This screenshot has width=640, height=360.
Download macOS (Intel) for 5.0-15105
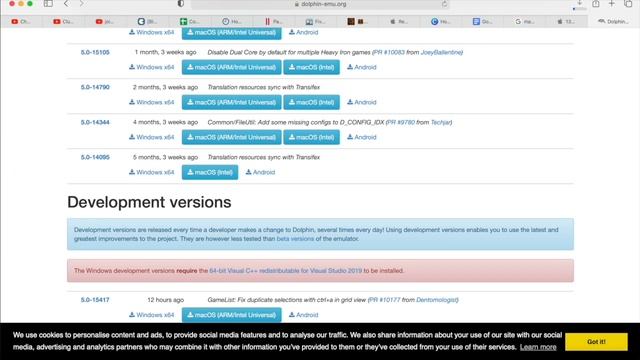pyautogui.click(x=311, y=67)
